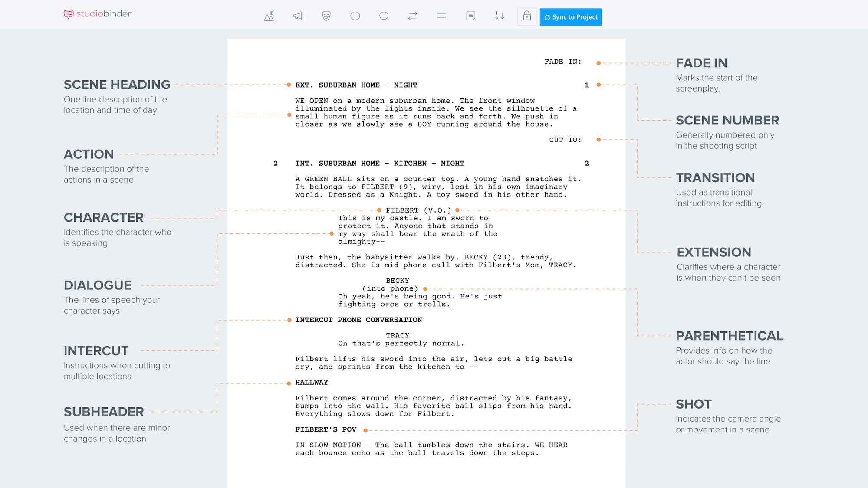Image resolution: width=868 pixels, height=488 pixels.
Task: Open the sort/numbering dropdown in toolbar
Action: click(x=500, y=16)
